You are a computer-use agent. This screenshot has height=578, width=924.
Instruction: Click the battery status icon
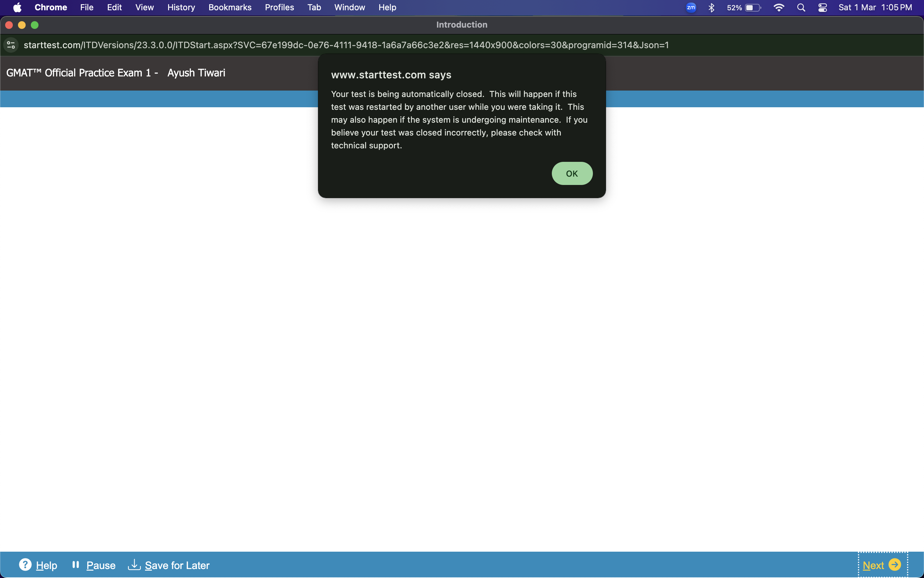click(x=753, y=8)
